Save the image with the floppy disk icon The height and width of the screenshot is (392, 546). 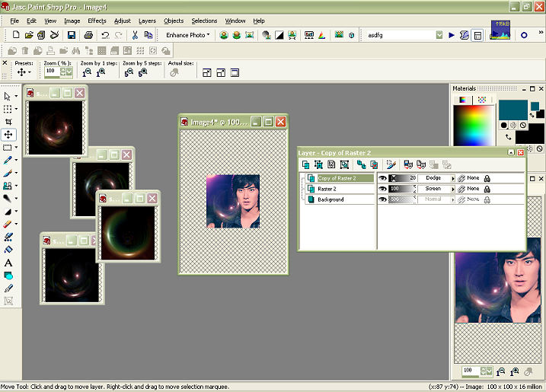coord(72,35)
